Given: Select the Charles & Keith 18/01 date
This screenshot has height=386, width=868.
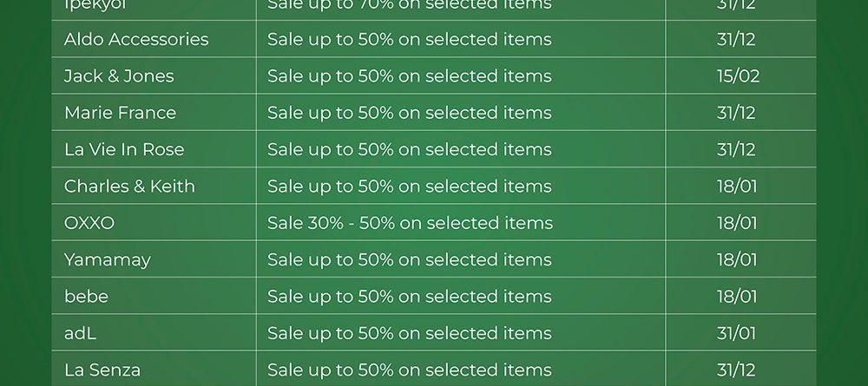Looking at the screenshot, I should (x=737, y=186).
